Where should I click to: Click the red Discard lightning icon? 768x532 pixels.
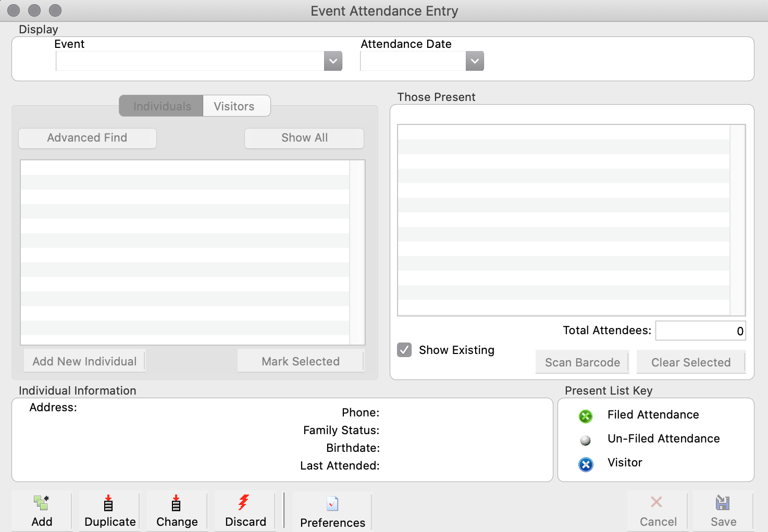(x=244, y=503)
